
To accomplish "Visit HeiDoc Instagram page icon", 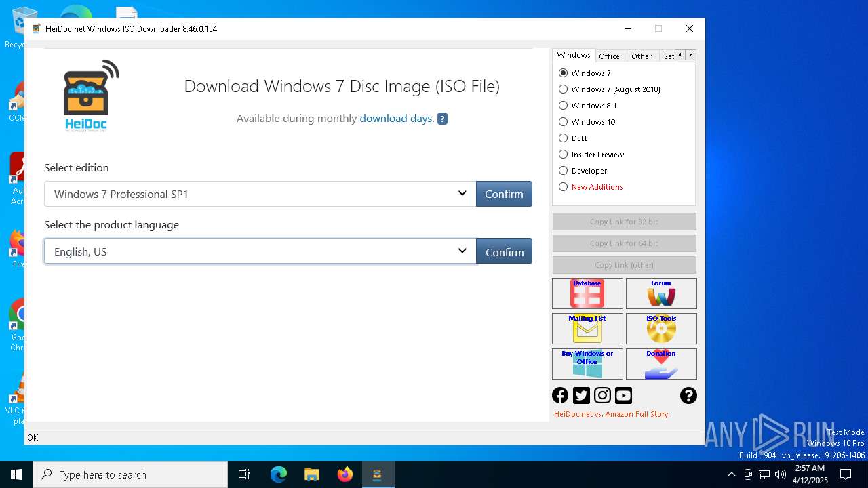I will click(x=602, y=395).
